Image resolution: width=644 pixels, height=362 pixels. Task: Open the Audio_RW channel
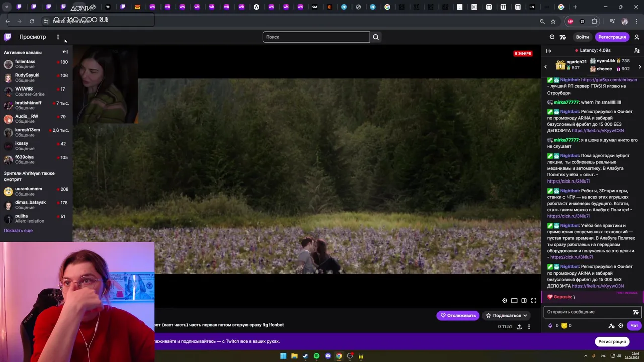[x=36, y=118]
